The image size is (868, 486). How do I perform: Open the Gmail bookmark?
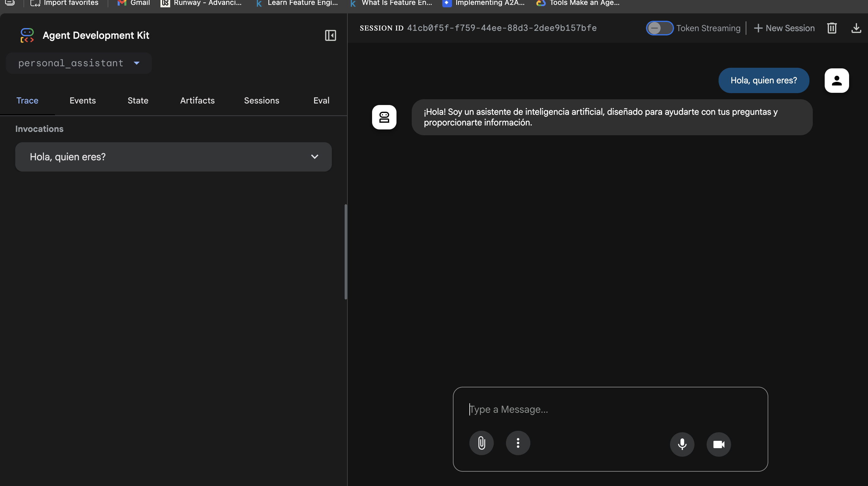pyautogui.click(x=134, y=3)
